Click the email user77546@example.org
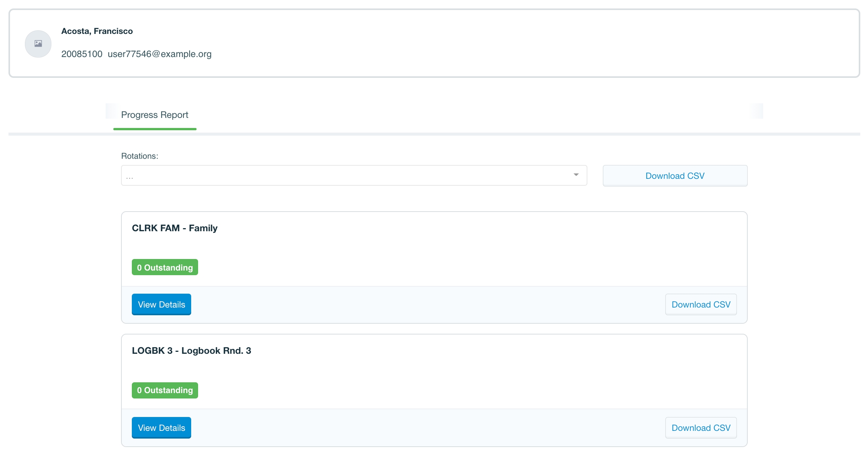 pos(160,54)
